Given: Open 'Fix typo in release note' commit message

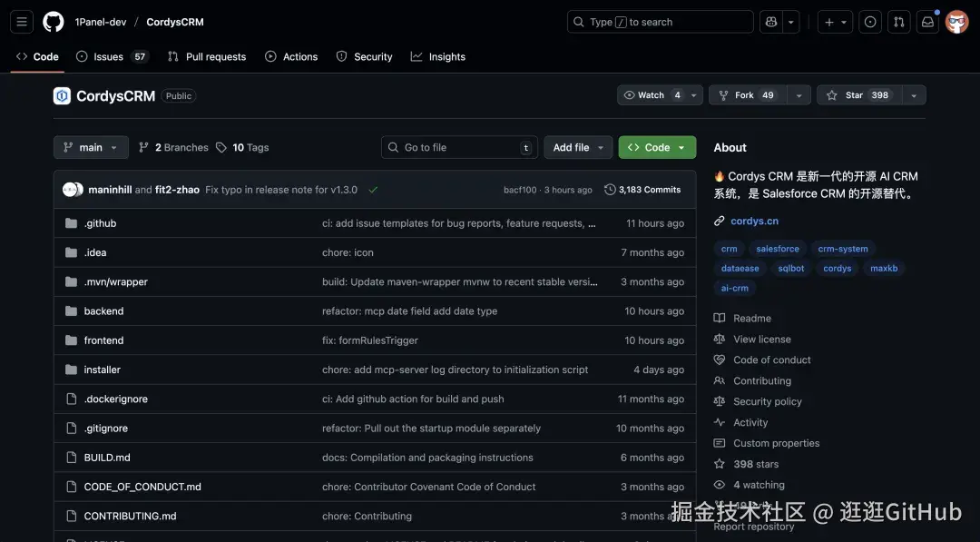Looking at the screenshot, I should [x=281, y=190].
